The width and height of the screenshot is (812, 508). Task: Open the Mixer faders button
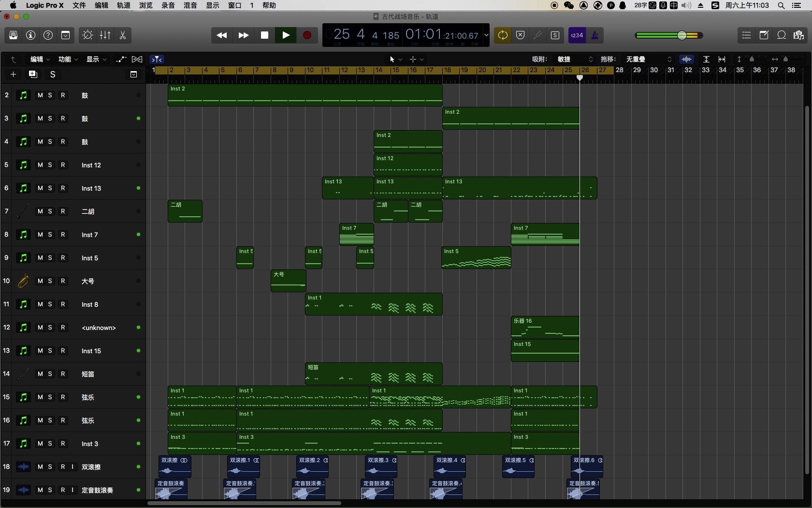point(105,35)
